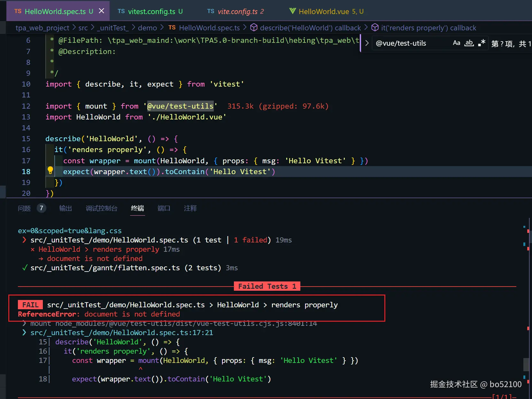Click the 'vitest' string on line 10
The image size is (532, 399).
click(227, 84)
